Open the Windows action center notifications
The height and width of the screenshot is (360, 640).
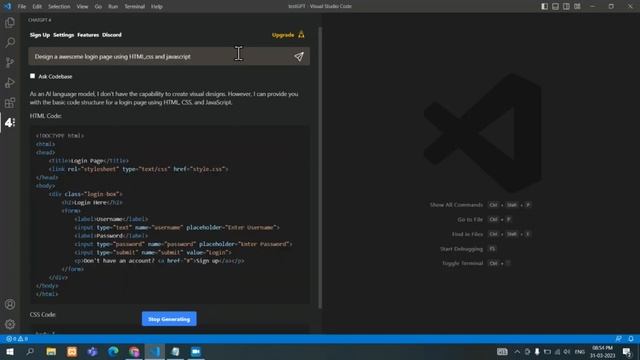pyautogui.click(x=627, y=351)
